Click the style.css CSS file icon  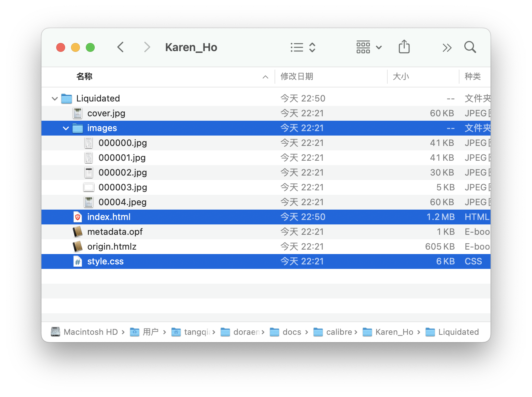point(77,261)
